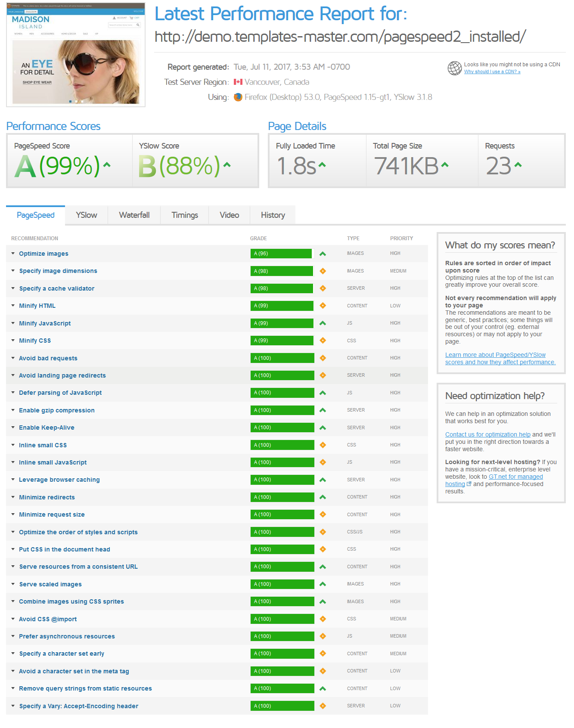Click orange diamond icon in Minify HTML row
Viewport: 574px width, 728px height.
point(323,306)
